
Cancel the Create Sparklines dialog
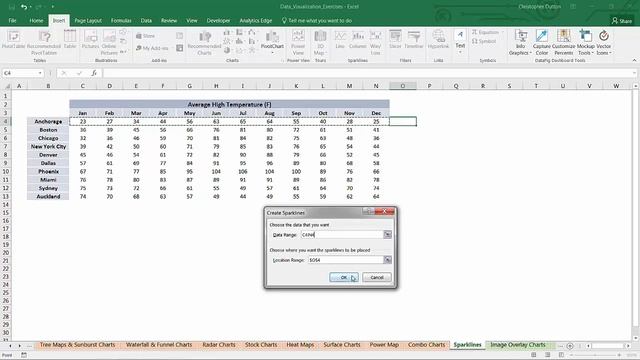click(x=377, y=278)
